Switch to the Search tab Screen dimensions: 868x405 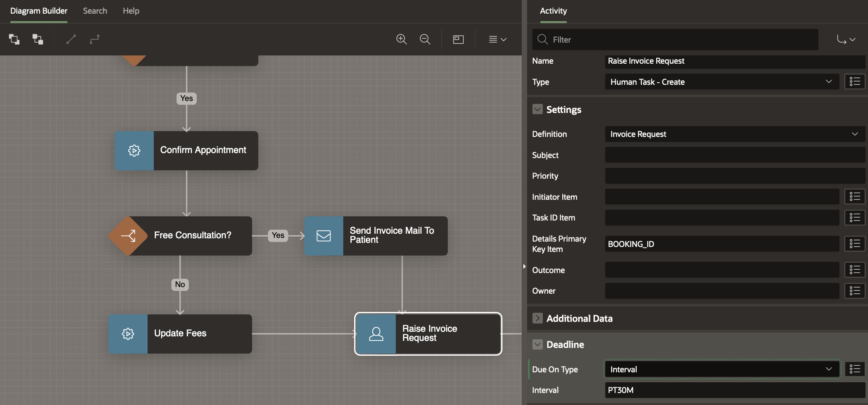[x=95, y=11]
